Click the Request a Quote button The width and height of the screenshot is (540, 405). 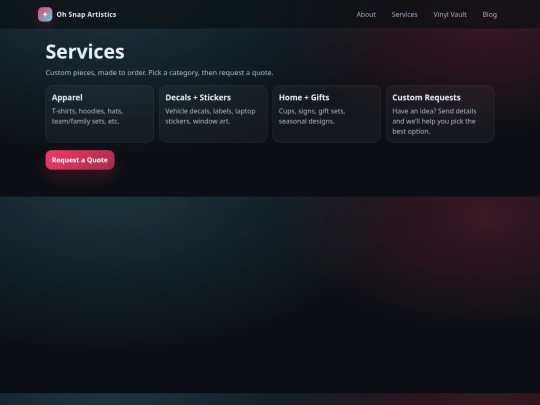[80, 160]
